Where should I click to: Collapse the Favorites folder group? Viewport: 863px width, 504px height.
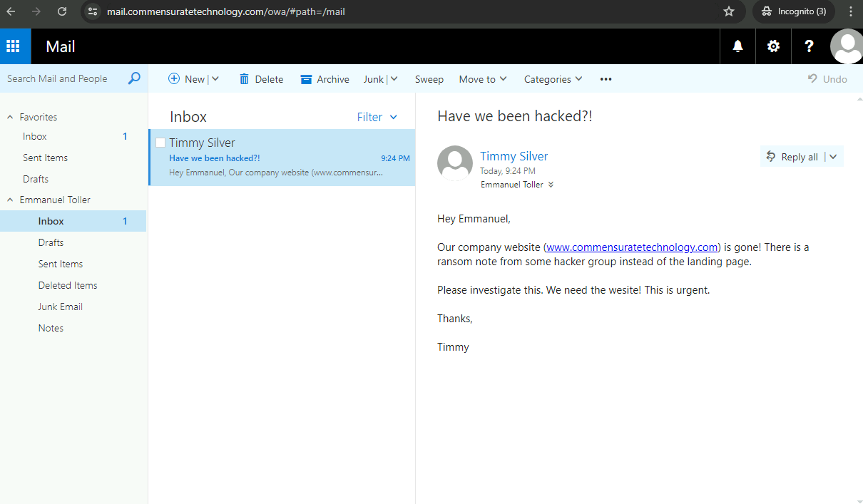coord(10,117)
